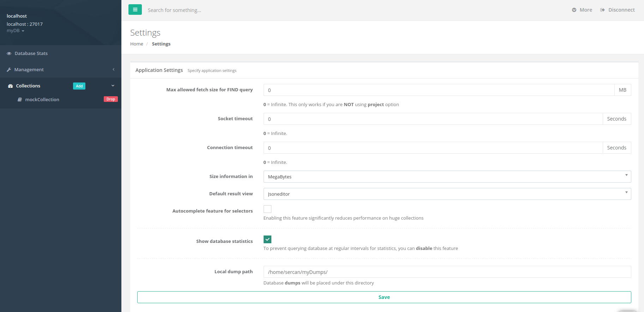Click the More chevron circle icon
The height and width of the screenshot is (312, 644).
(x=574, y=10)
